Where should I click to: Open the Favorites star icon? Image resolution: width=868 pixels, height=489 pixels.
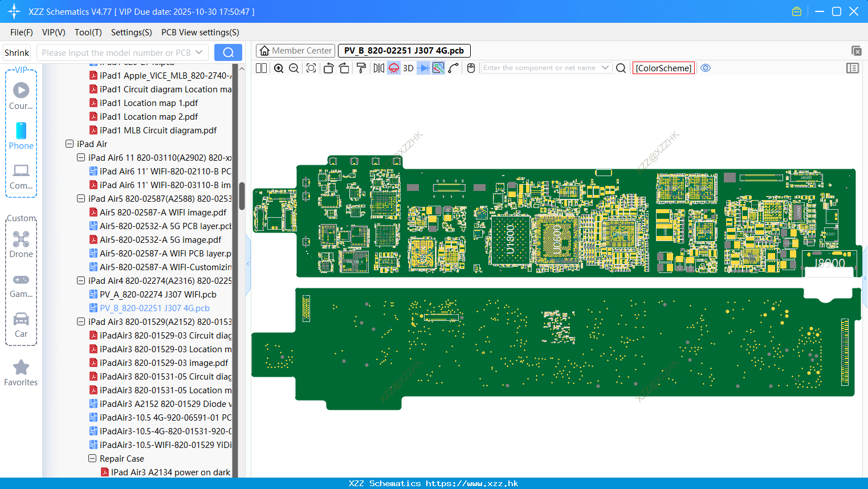[21, 373]
